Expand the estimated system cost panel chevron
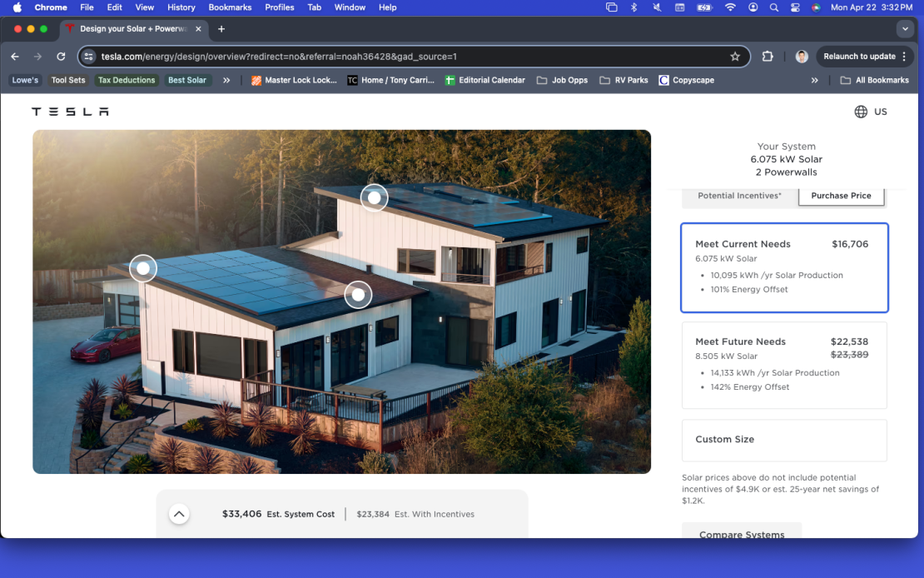The image size is (924, 578). [x=179, y=515]
